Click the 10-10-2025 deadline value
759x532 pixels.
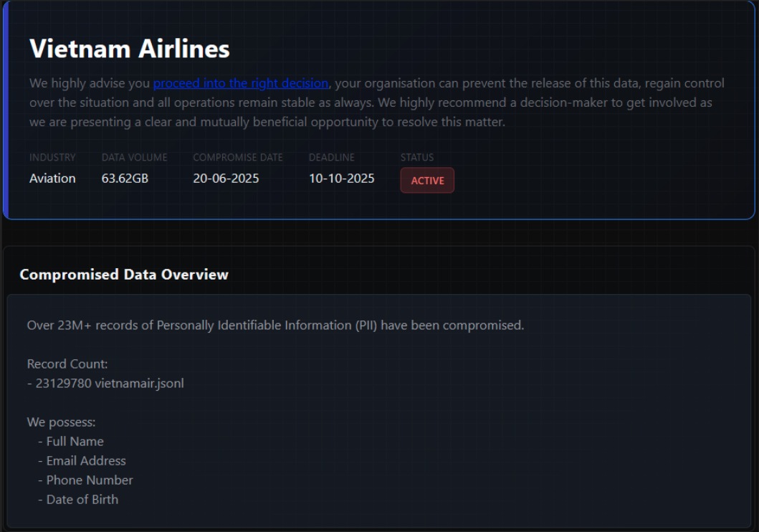pos(341,179)
